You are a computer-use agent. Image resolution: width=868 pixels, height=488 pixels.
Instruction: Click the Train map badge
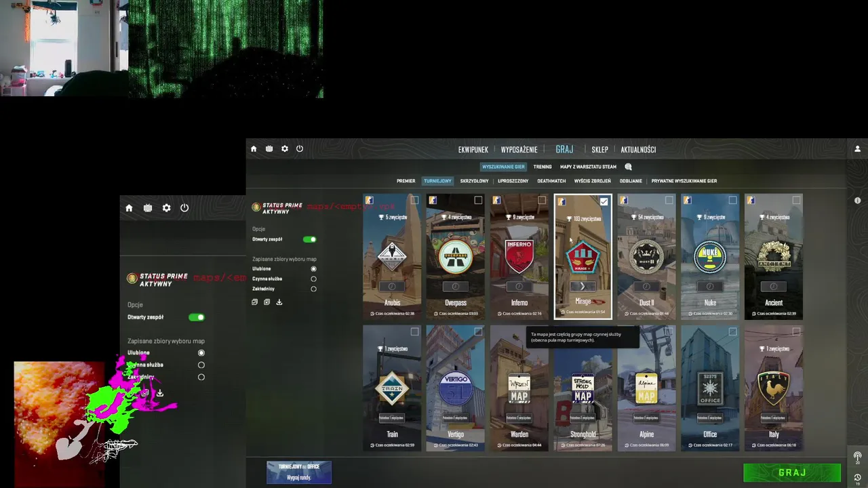[x=392, y=390]
